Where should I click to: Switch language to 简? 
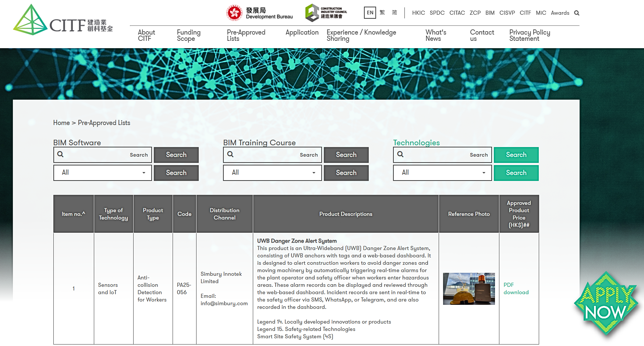tap(394, 13)
